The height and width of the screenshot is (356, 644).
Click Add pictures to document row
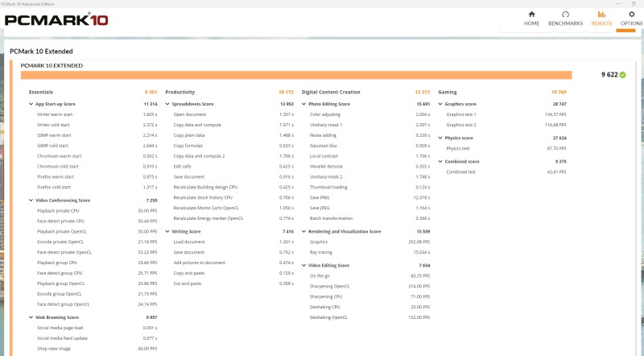233,263
